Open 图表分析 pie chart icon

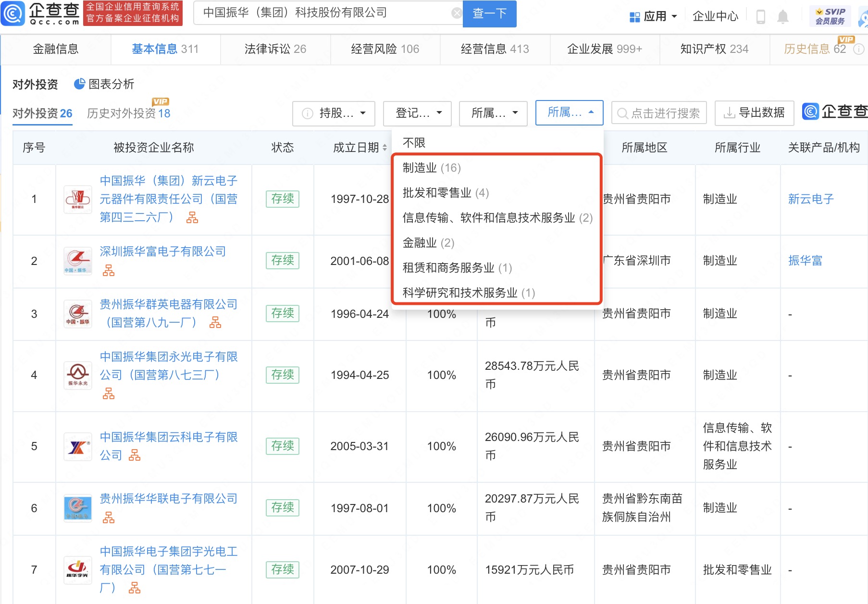point(79,84)
